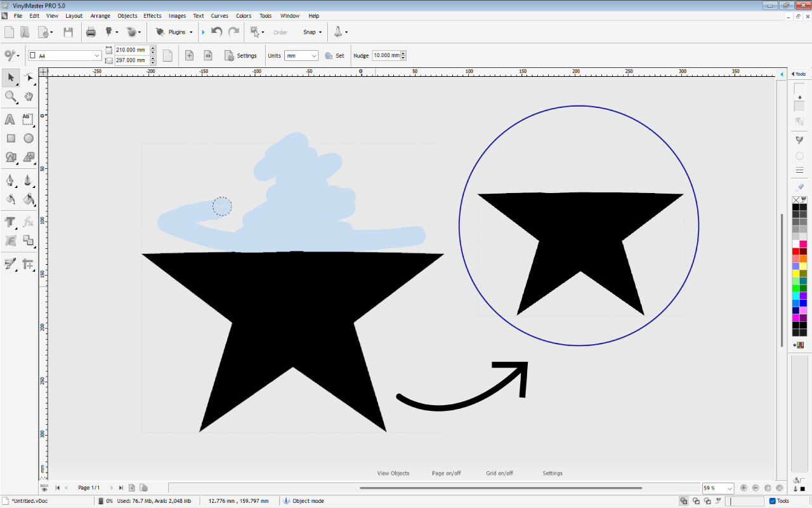
Task: Select the Zoom tool in the toolbox
Action: [x=10, y=97]
